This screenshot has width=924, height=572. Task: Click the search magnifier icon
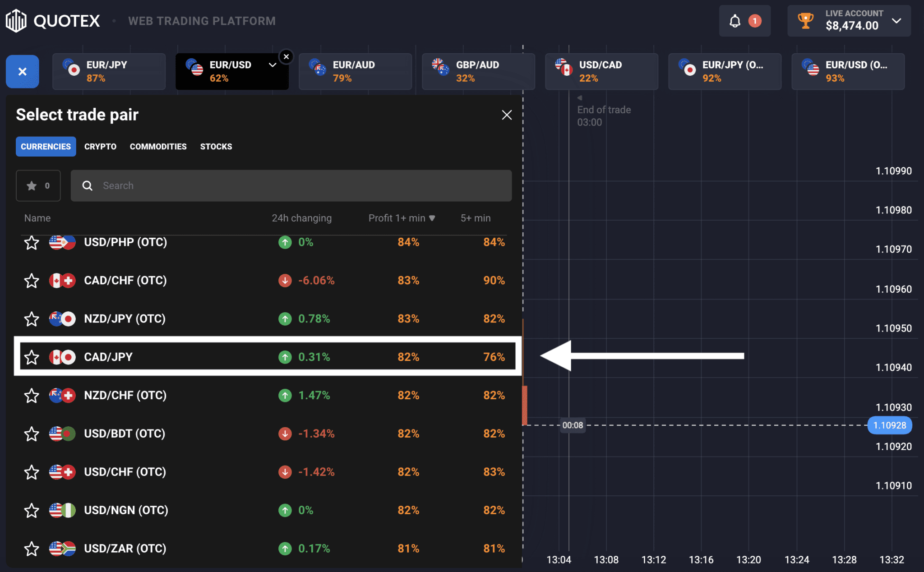88,185
